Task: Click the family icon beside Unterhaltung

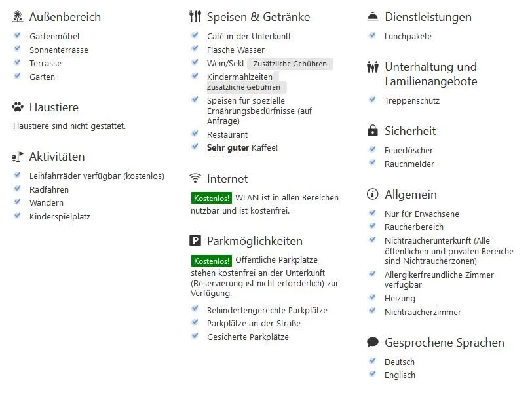Action: click(x=373, y=67)
